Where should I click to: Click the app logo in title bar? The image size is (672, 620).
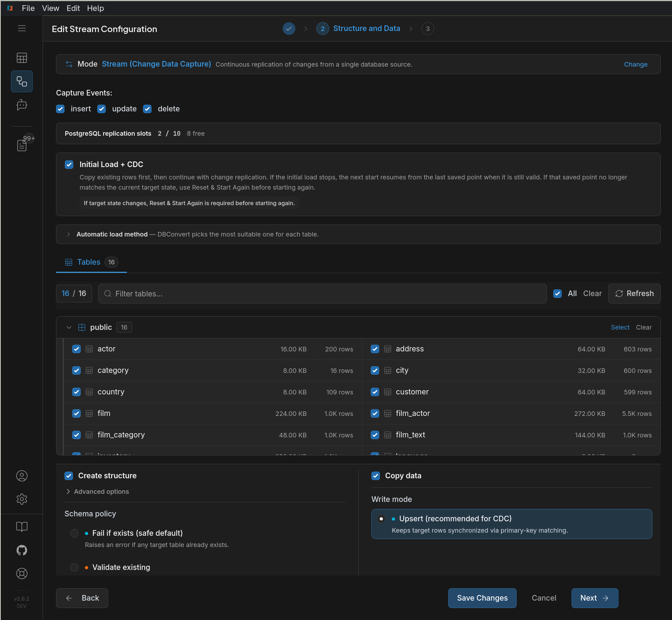[10, 8]
